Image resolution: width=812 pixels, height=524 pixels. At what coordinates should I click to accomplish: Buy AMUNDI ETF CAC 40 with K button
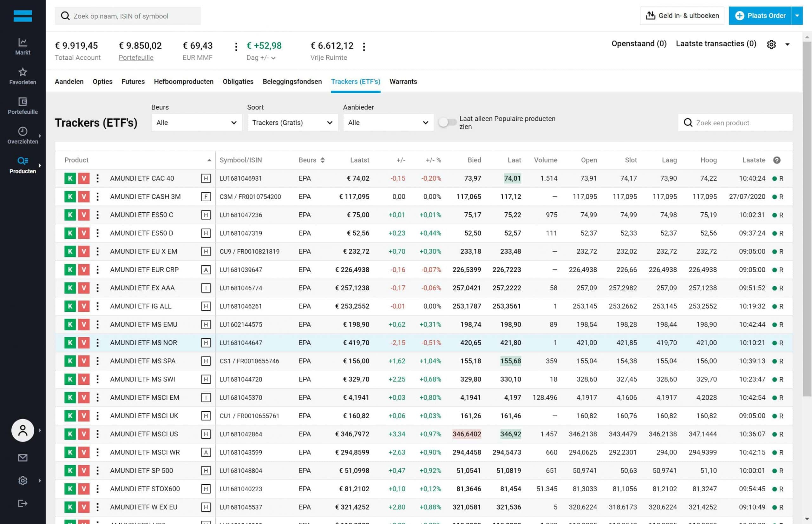click(70, 178)
